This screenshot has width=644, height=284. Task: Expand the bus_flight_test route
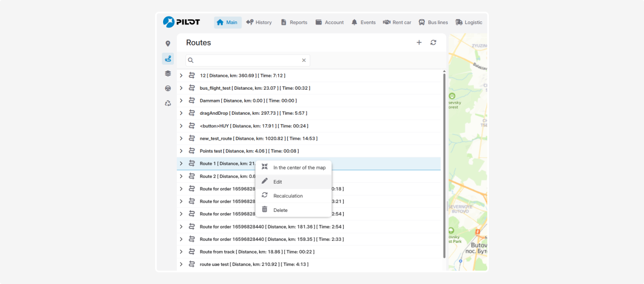pos(181,88)
